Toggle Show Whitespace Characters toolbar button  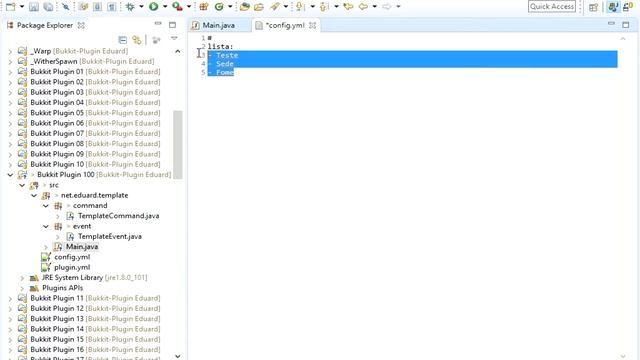tap(111, 7)
